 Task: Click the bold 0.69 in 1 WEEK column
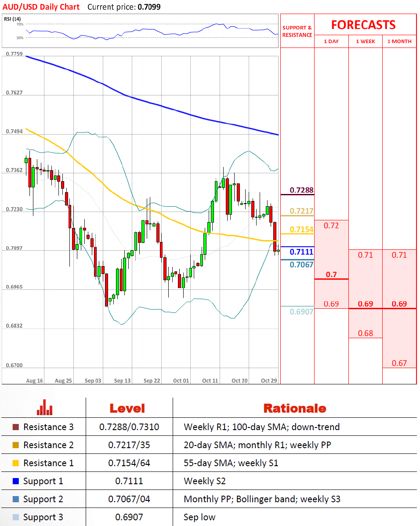(366, 304)
